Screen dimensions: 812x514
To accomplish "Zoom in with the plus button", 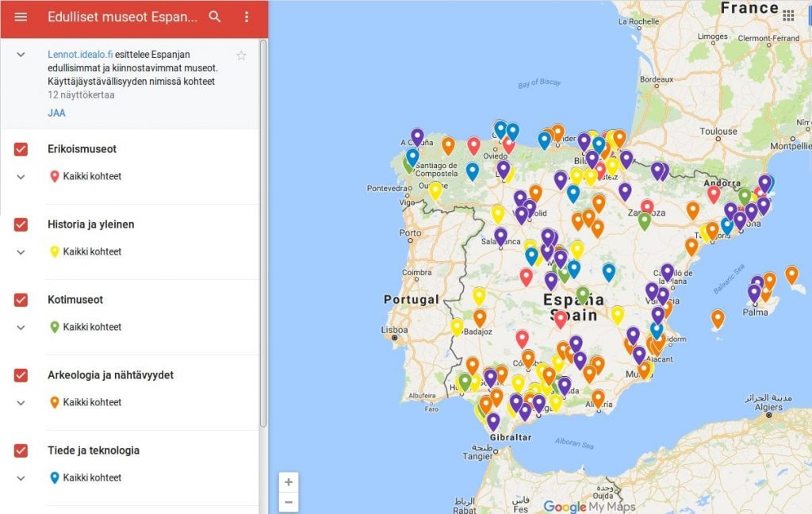I will point(289,482).
